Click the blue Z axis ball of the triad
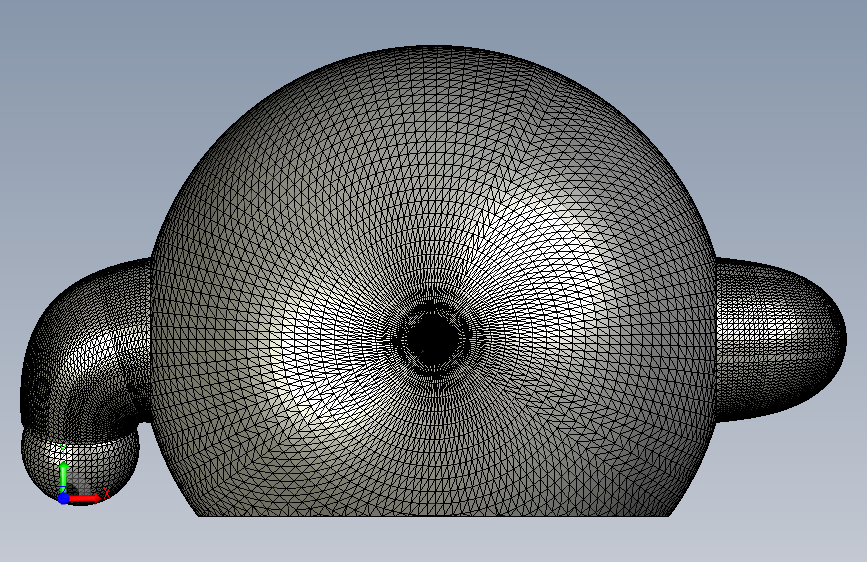Viewport: 867px width, 562px height. point(64,498)
